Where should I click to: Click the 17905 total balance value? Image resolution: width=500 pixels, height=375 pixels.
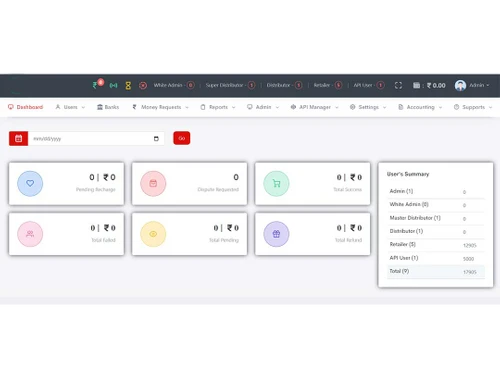point(470,272)
